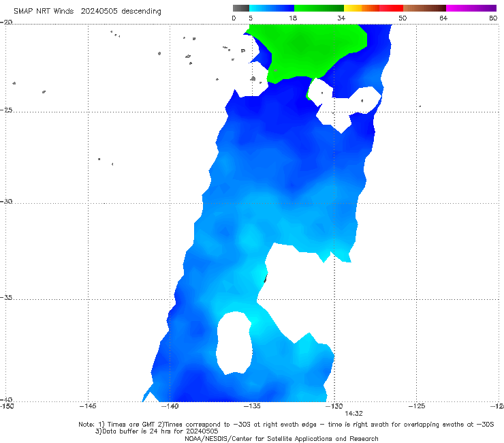Click the magenta segment of the color bar
This screenshot has height=443, width=504.
tap(471, 8)
